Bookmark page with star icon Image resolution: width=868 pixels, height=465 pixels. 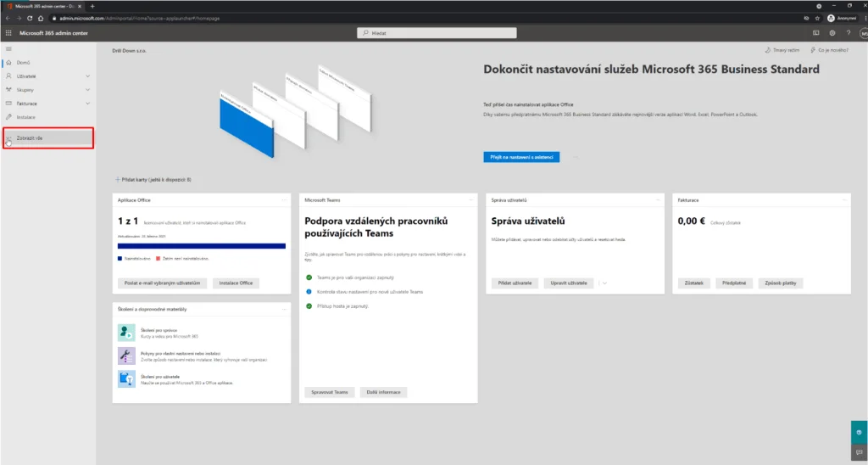(817, 19)
